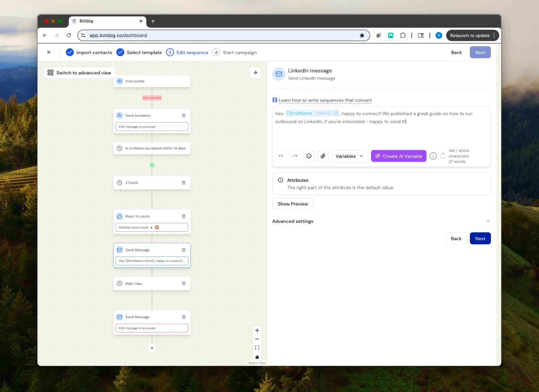Delete the Send Invitation step

point(183,115)
